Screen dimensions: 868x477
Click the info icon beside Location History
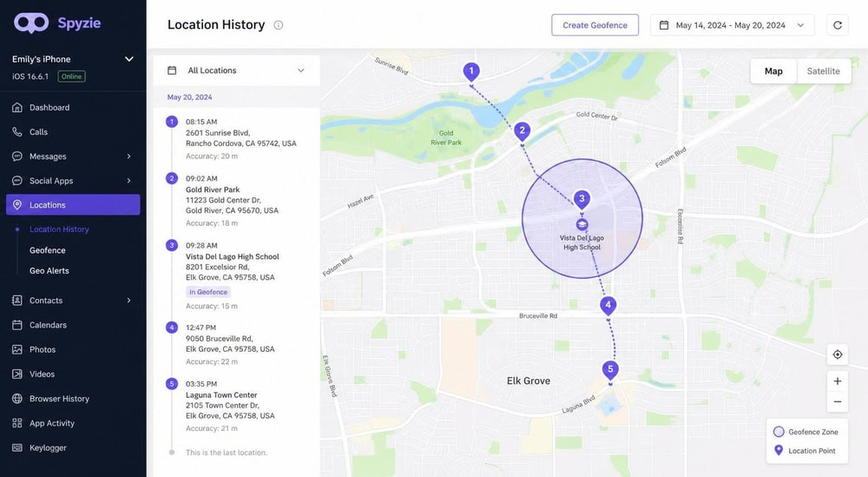coord(279,25)
